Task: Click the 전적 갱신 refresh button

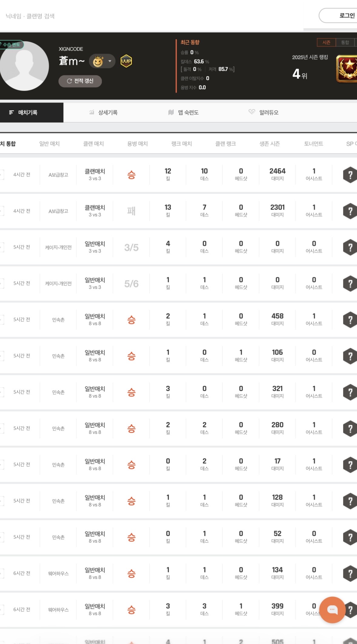Action: (80, 81)
